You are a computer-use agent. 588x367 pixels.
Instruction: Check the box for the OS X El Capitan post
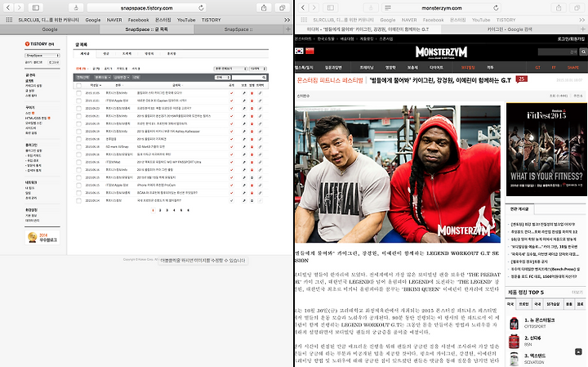78,101
